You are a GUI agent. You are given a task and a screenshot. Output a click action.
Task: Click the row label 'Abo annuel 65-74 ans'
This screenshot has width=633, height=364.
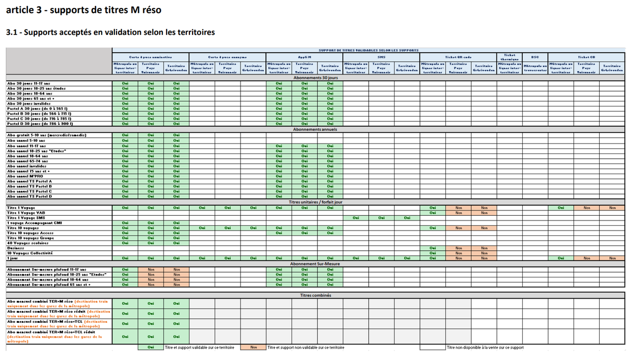point(27,160)
